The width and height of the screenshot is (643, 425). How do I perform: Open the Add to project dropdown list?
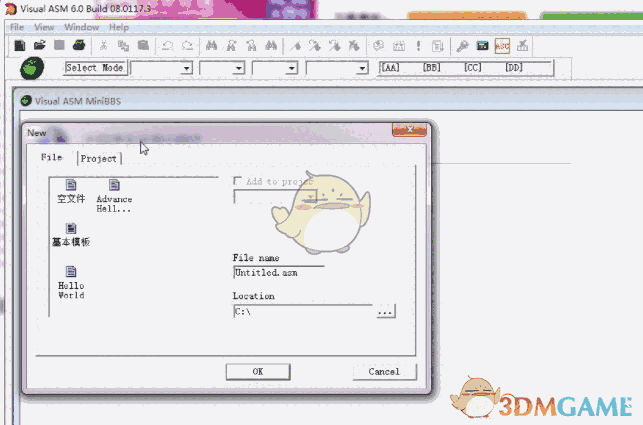(310, 198)
